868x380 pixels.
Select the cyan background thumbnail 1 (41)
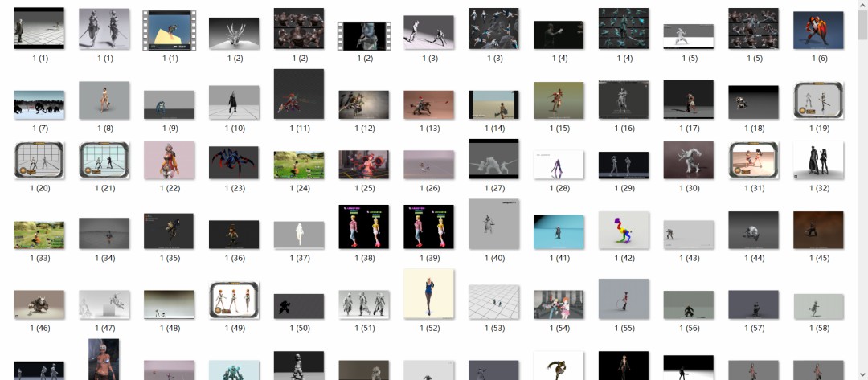[x=559, y=231]
